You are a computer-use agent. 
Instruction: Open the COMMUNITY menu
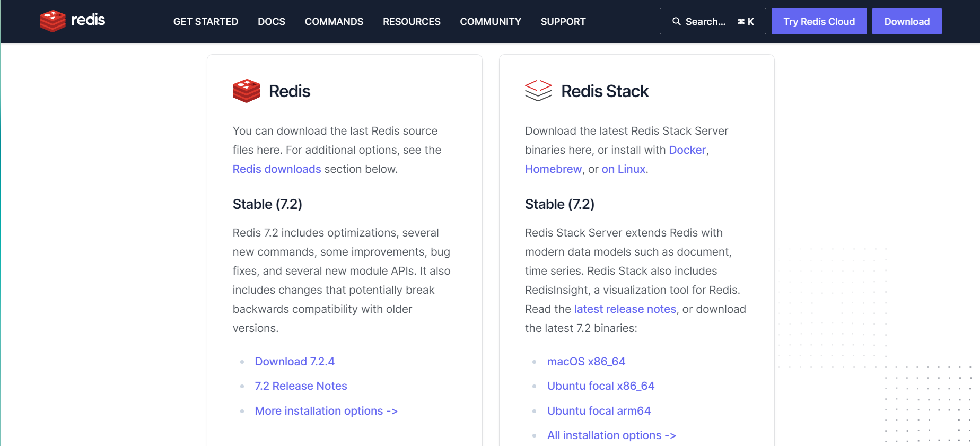pos(491,22)
